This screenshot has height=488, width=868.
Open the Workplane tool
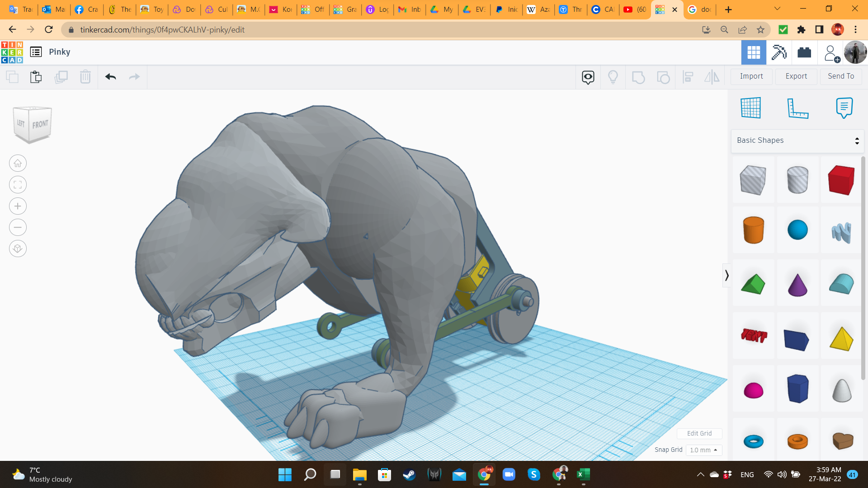(x=751, y=108)
